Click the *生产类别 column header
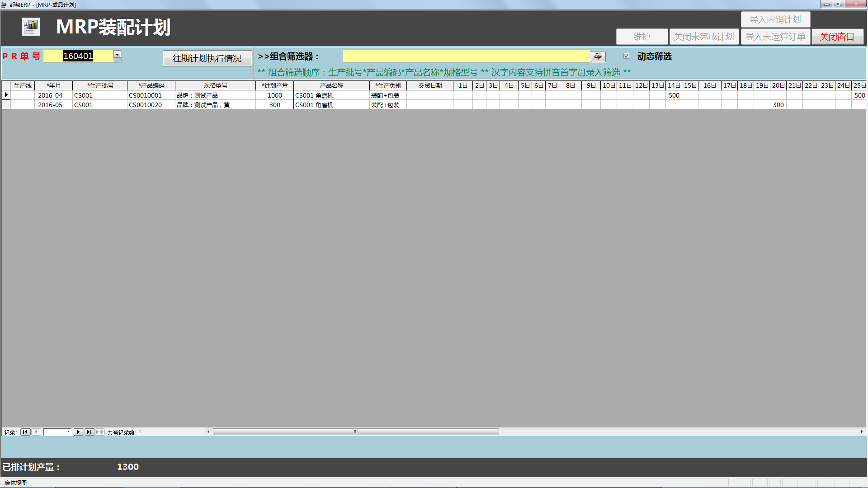 [x=388, y=85]
